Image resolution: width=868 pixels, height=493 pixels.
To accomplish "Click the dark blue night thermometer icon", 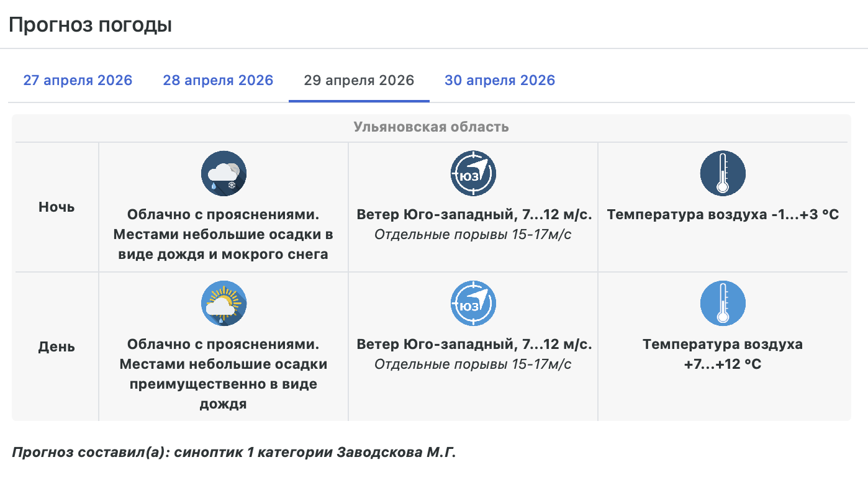I will [723, 173].
